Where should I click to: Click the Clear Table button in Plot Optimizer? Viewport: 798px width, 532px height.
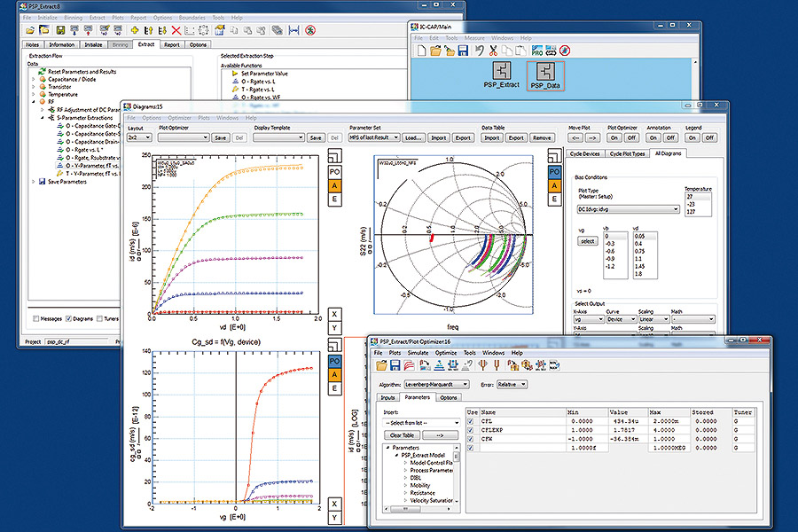tap(401, 434)
